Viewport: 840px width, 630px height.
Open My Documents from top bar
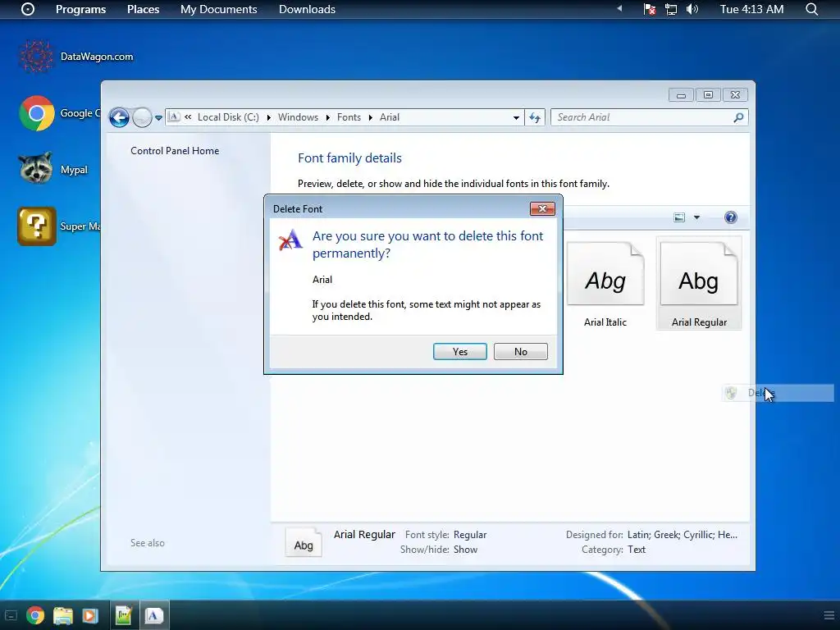tap(218, 9)
